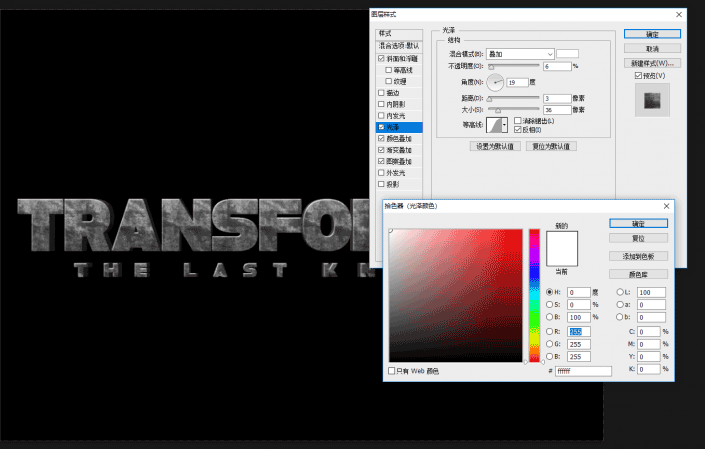Enable the 内阴影 inner shadow checkbox

[x=381, y=104]
